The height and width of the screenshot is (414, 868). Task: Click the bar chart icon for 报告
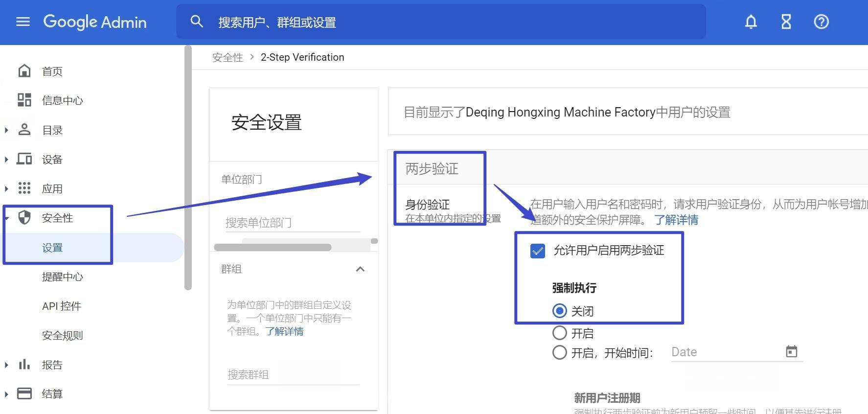(x=24, y=365)
